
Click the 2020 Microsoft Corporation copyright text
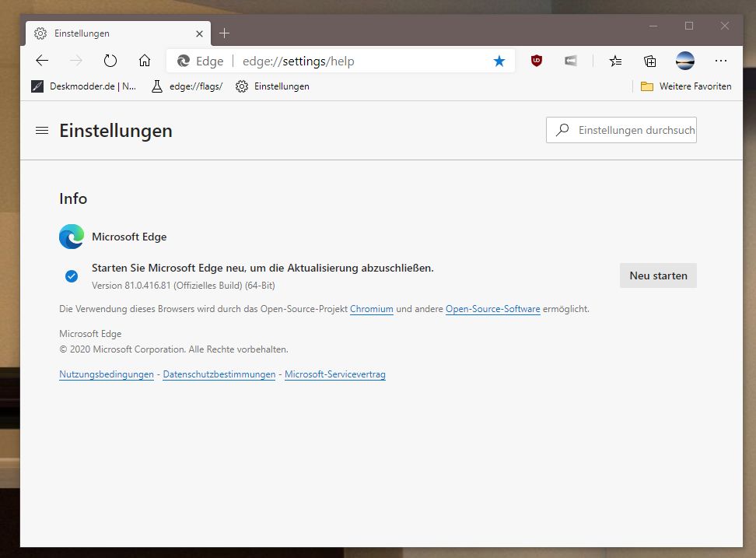tap(173, 349)
